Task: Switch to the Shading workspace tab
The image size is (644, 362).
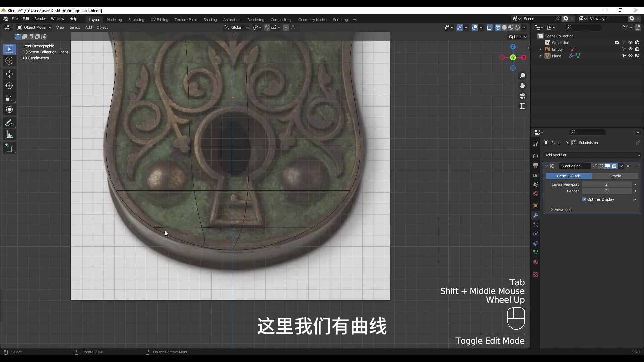Action: (x=210, y=20)
